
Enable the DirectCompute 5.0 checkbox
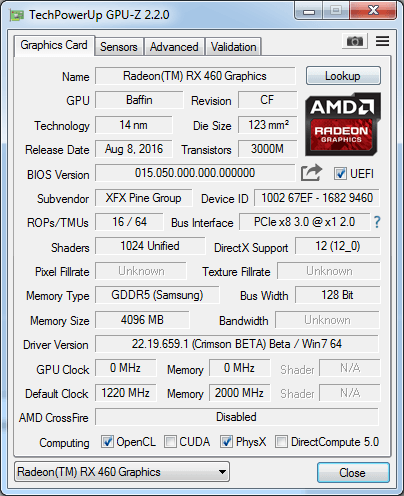click(281, 442)
